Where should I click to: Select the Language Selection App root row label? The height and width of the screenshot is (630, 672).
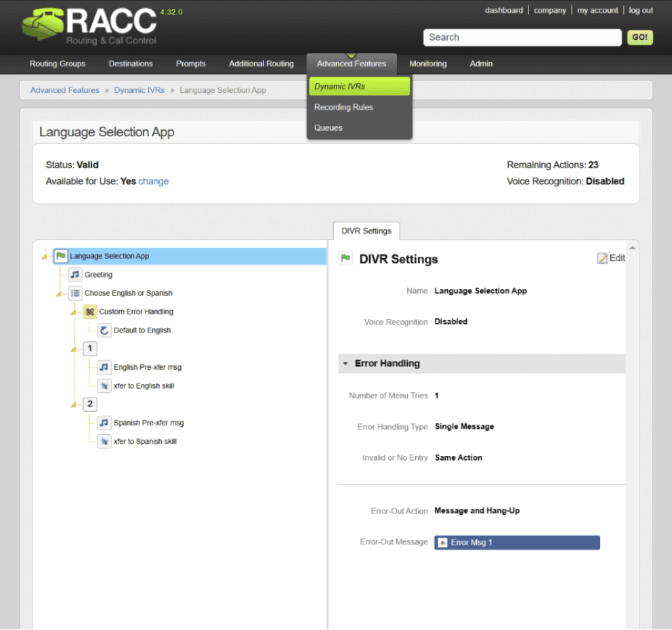point(109,256)
